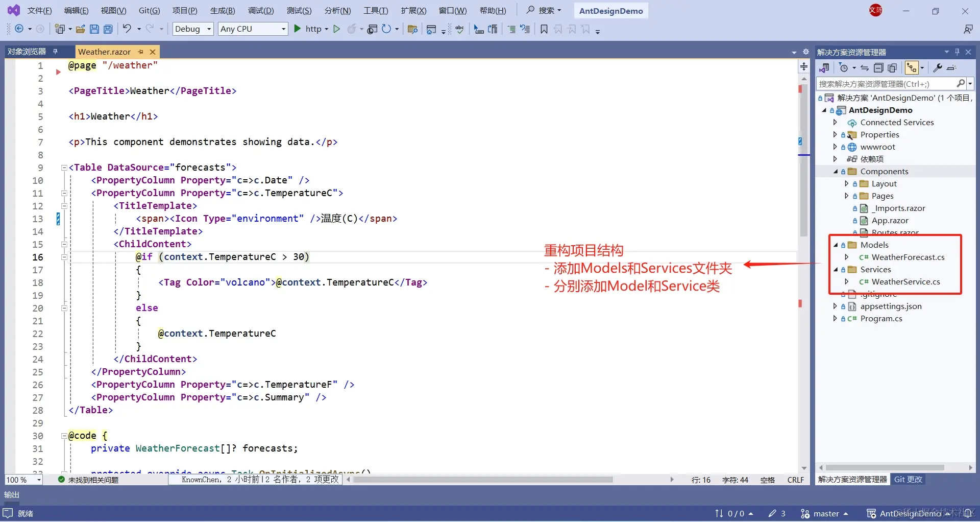
Task: Click the Open File folder icon
Action: point(81,29)
